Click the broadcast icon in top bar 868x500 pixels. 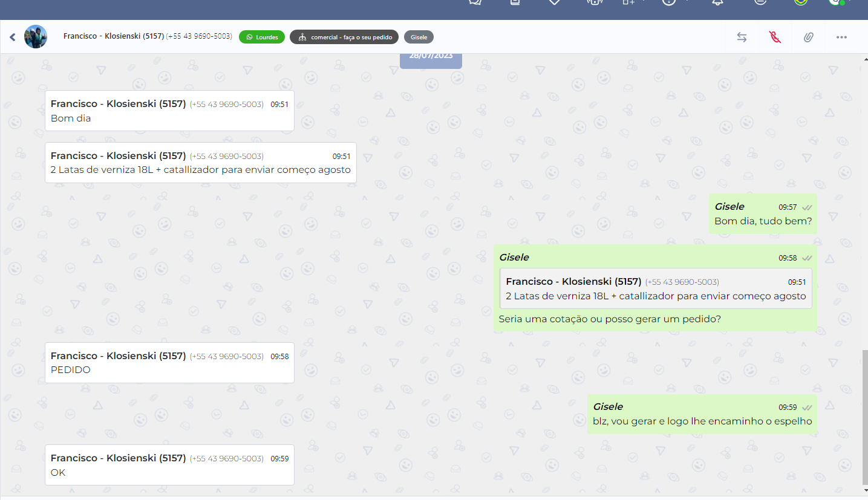[x=594, y=2]
